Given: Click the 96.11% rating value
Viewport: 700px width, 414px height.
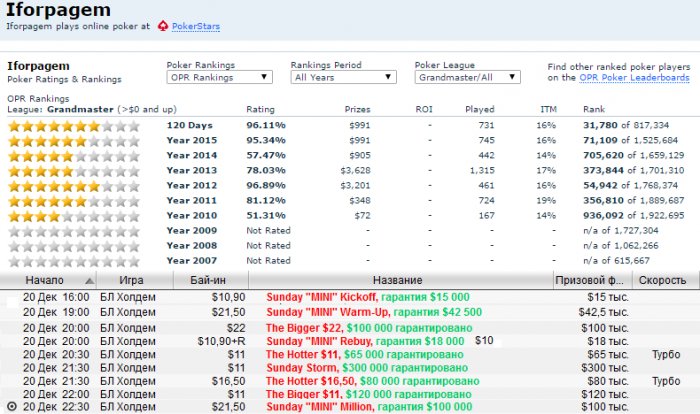Looking at the screenshot, I should (x=266, y=125).
